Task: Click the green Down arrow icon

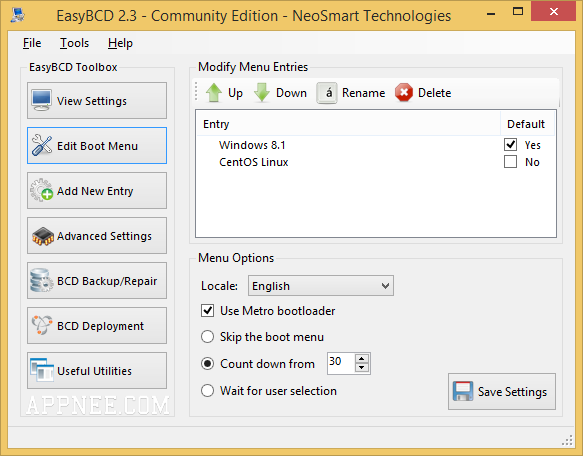Action: pos(262,92)
